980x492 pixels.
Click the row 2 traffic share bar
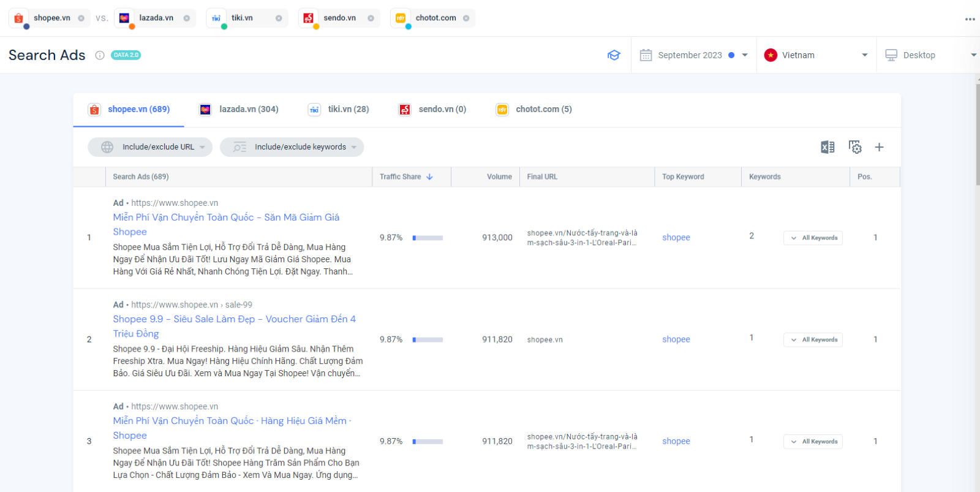[428, 339]
